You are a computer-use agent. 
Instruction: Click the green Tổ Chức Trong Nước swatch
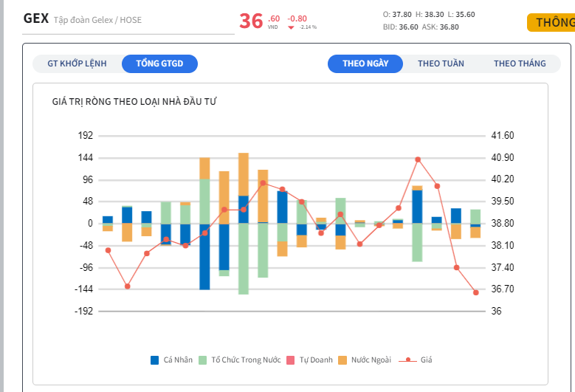coord(203,360)
